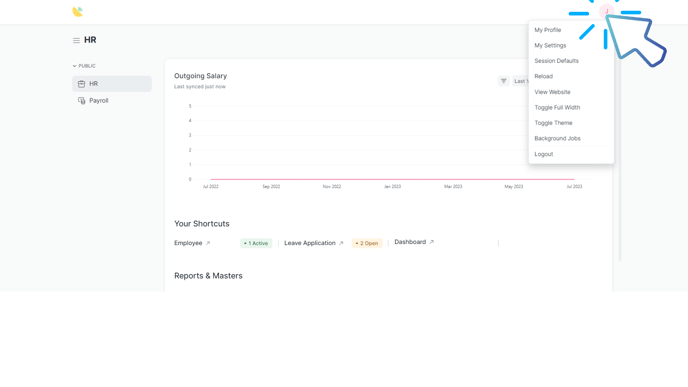The height and width of the screenshot is (387, 688).
Task: Click the Payroll workspace icon in sidebar
Action: [82, 100]
